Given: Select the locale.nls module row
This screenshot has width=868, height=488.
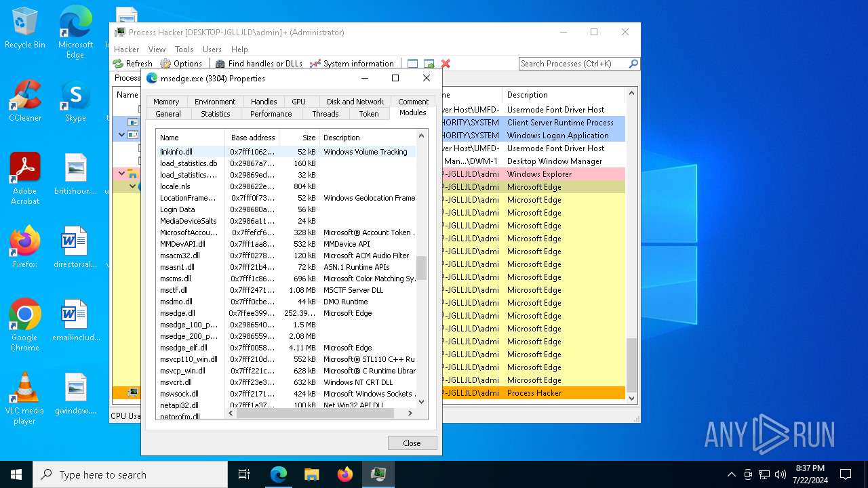Looking at the screenshot, I should pyautogui.click(x=285, y=186).
